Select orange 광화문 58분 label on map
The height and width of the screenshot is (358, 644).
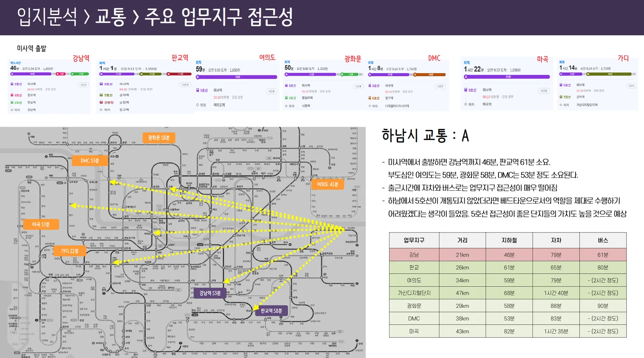click(x=159, y=138)
